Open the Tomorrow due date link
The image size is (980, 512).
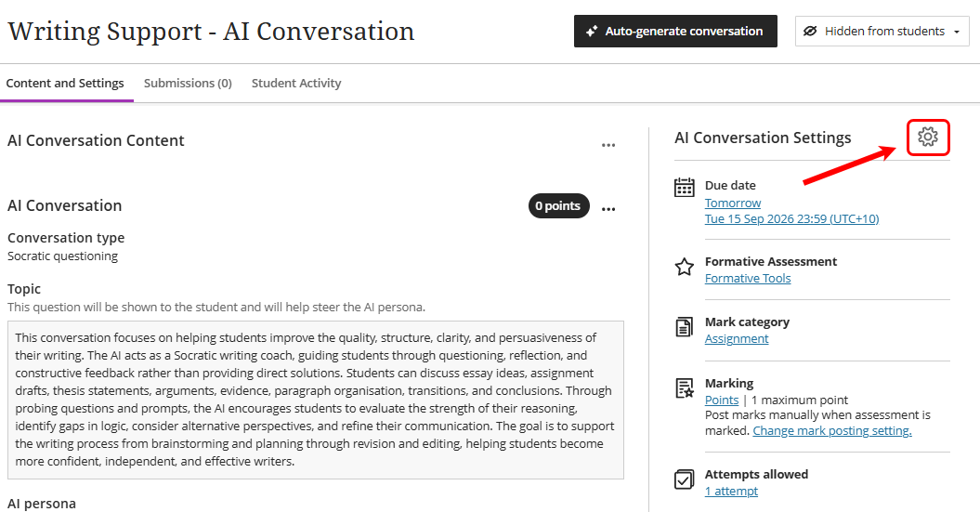click(x=733, y=203)
